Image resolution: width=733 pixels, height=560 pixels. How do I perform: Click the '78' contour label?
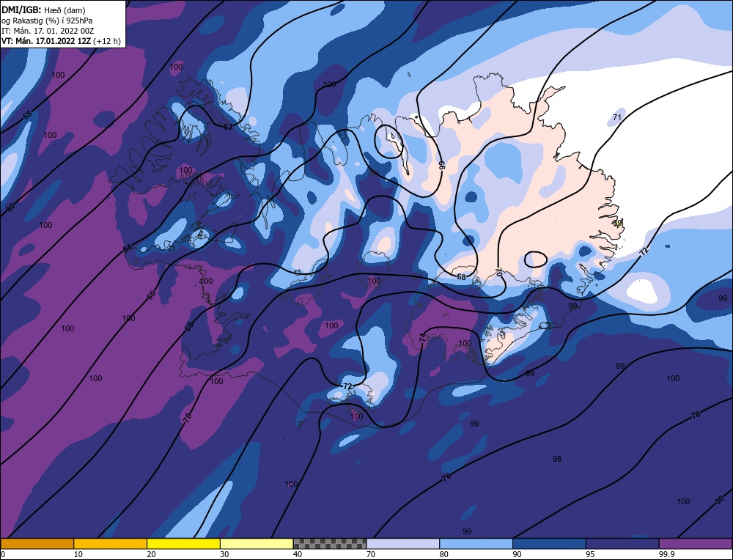click(696, 415)
